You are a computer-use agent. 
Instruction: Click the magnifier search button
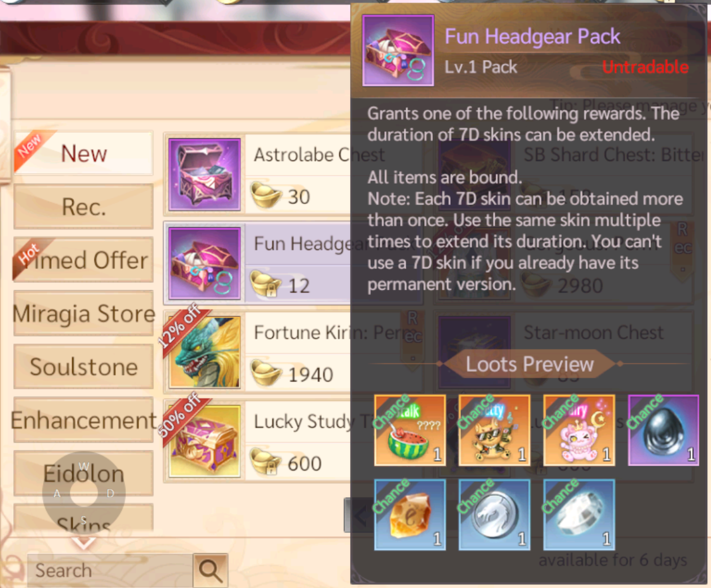pyautogui.click(x=210, y=570)
